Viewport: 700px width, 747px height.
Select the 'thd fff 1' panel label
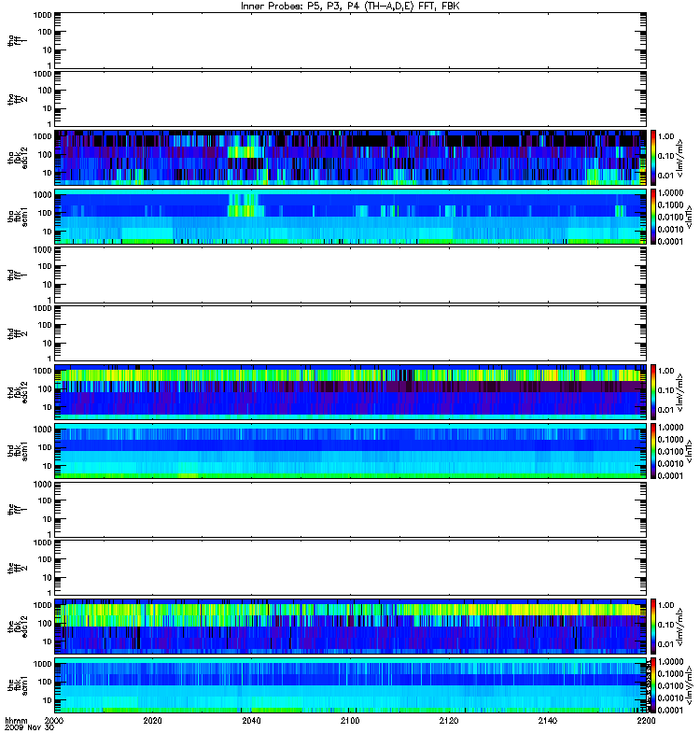pos(17,275)
